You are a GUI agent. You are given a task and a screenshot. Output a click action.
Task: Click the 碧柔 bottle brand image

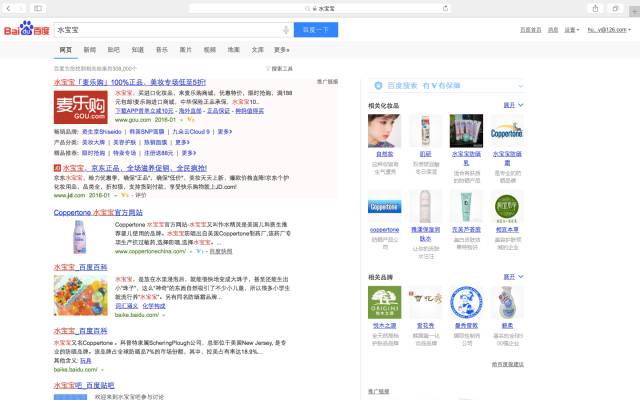507,302
